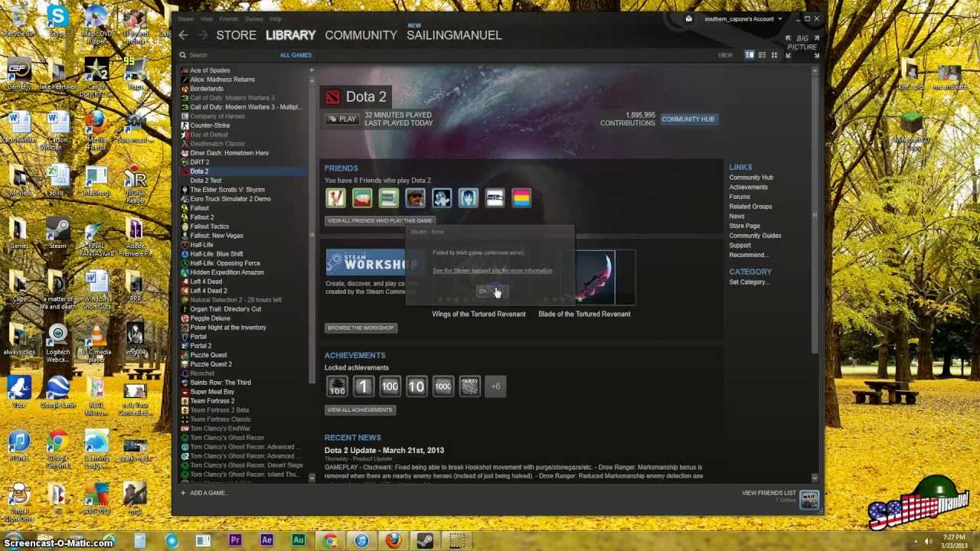
Task: Click VIEW ALL ACHIEVEMENTS button
Action: tap(360, 409)
